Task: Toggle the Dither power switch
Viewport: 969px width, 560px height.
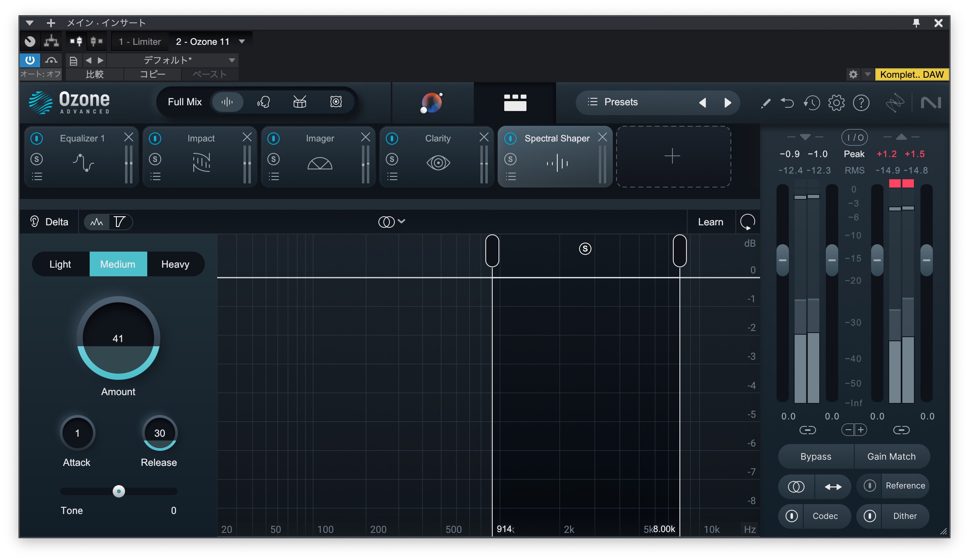Action: tap(869, 516)
